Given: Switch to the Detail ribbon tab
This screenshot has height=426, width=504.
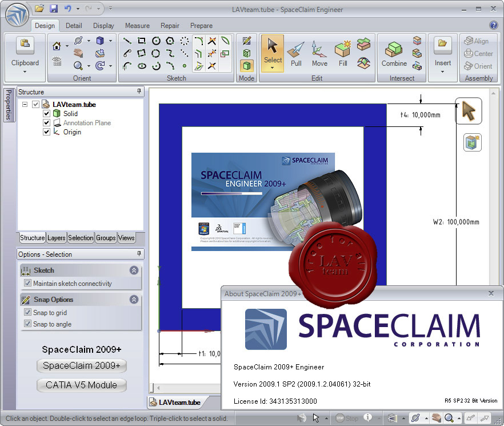Looking at the screenshot, I should [x=74, y=26].
